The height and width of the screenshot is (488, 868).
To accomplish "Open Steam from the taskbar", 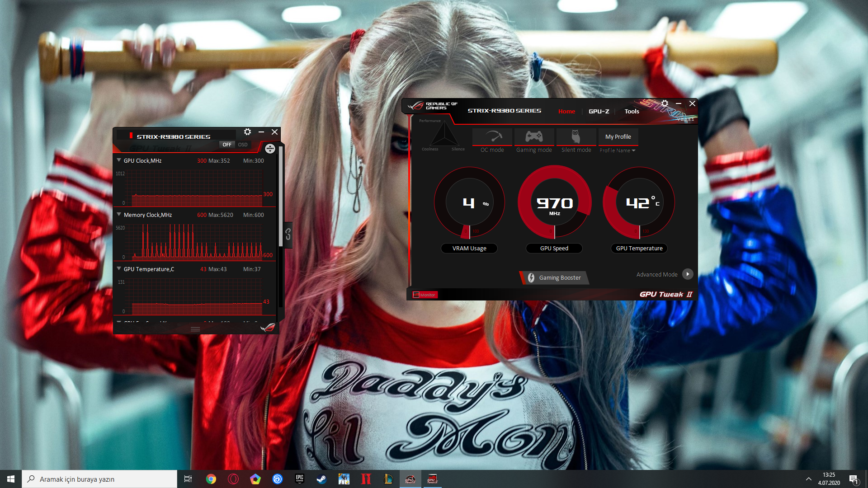I will tap(321, 479).
